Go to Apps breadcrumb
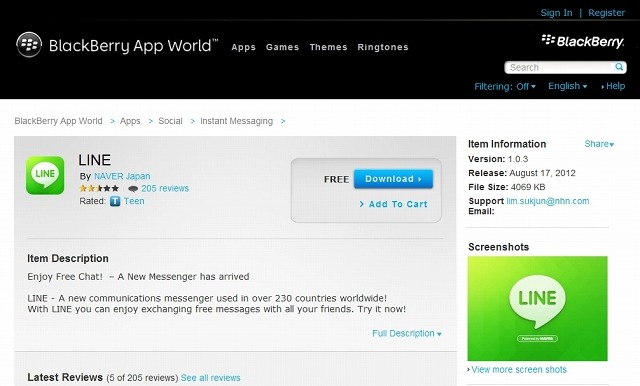This screenshot has height=386, width=640. click(x=130, y=121)
